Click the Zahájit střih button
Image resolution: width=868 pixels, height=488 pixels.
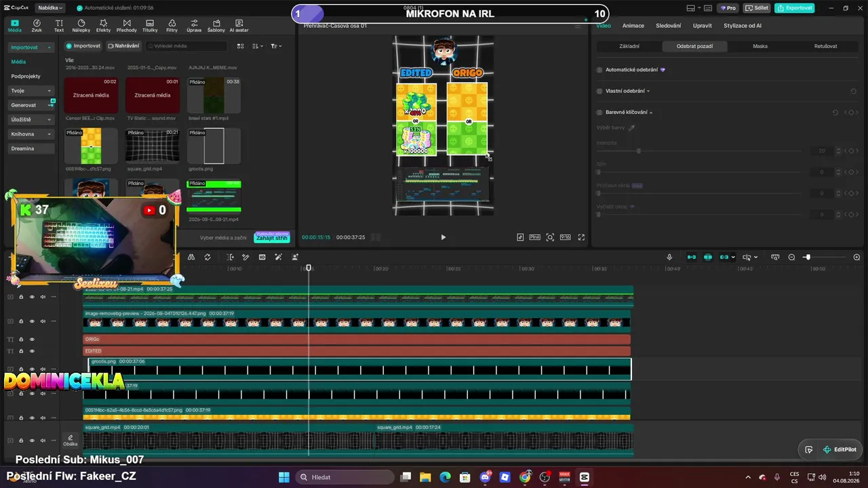(x=272, y=238)
